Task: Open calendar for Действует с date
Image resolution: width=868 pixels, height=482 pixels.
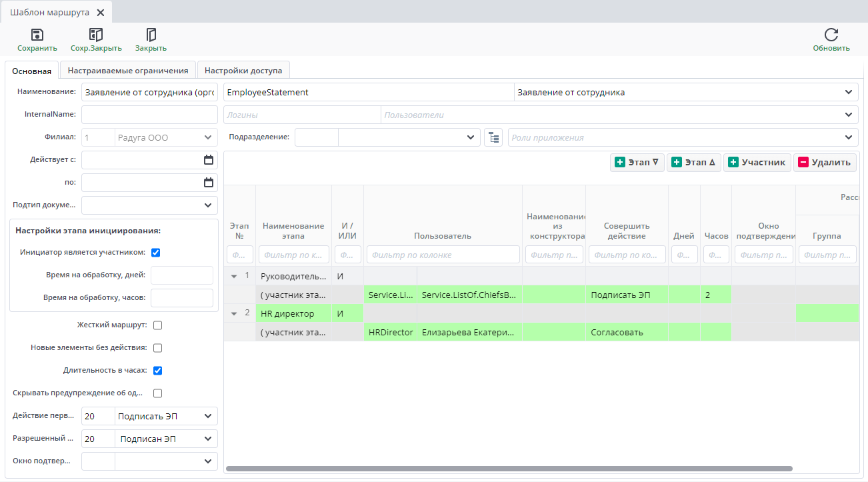Action: click(208, 160)
